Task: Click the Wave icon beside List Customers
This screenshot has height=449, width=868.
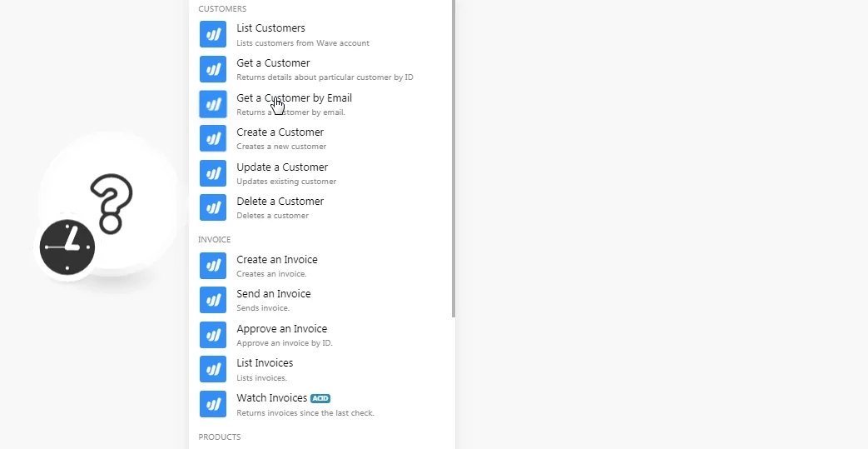Action: pyautogui.click(x=213, y=34)
